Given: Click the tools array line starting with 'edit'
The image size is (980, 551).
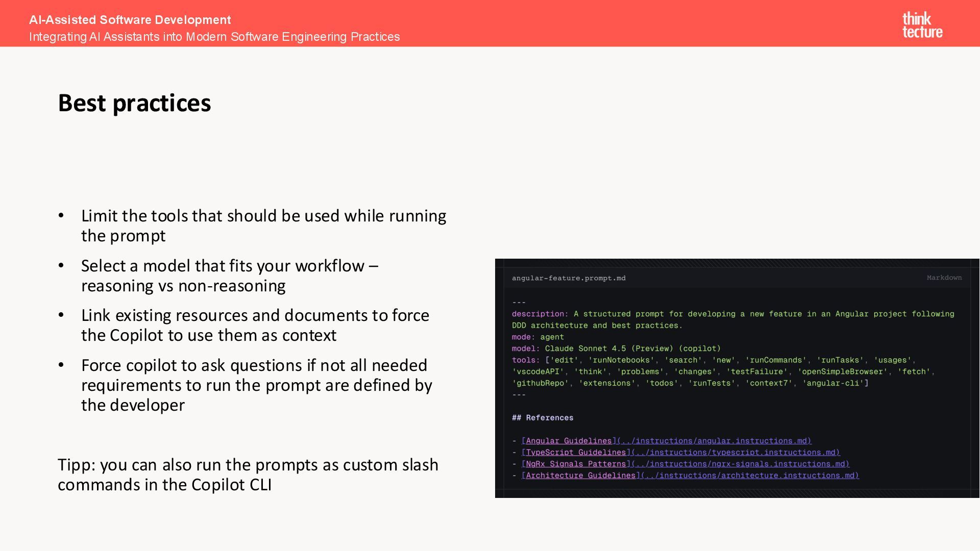Looking at the screenshot, I should pos(713,360).
